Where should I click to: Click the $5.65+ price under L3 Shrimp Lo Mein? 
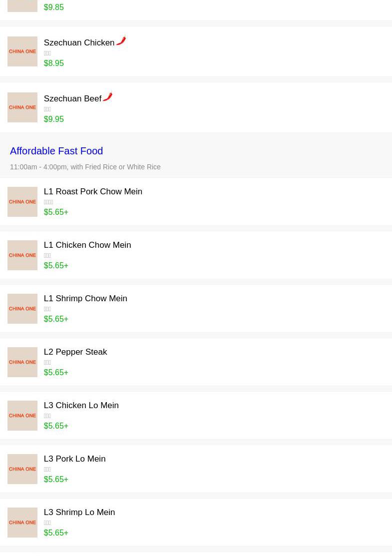coord(56,533)
